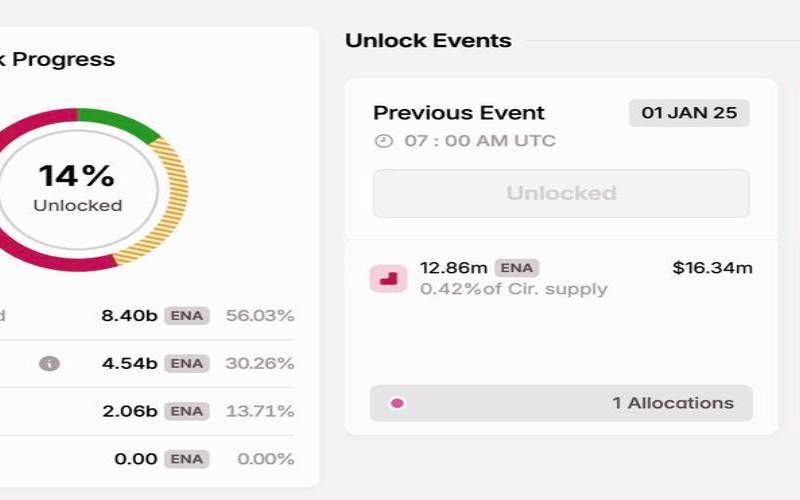Click the 56.03% percentage row

coord(260,316)
